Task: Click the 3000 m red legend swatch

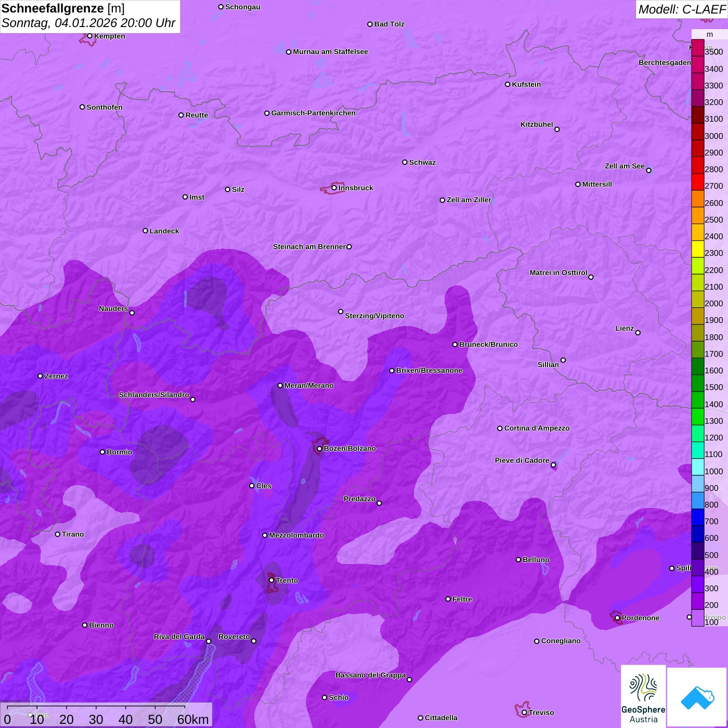Action: click(698, 132)
